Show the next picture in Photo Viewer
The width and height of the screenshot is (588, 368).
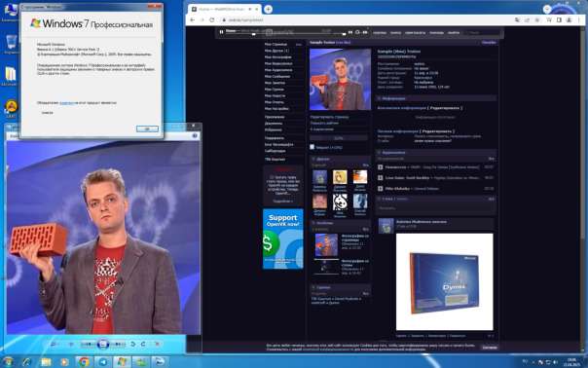[118, 344]
